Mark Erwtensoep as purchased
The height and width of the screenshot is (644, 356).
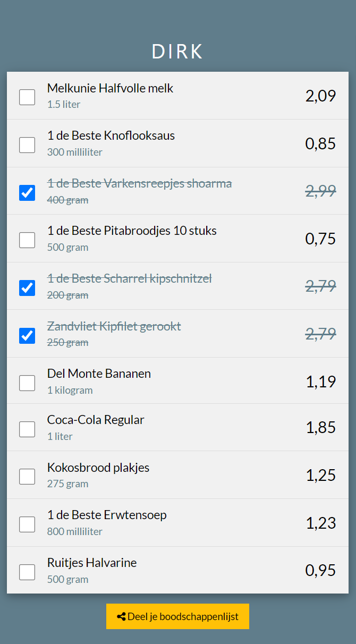[x=27, y=524]
